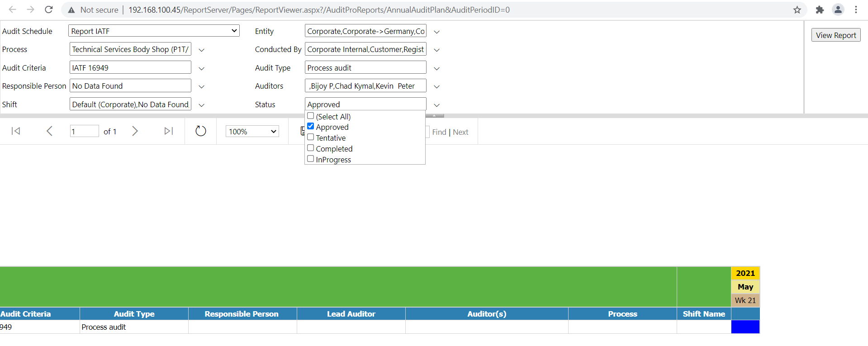Jump to first report page
868x346 pixels.
[16, 131]
